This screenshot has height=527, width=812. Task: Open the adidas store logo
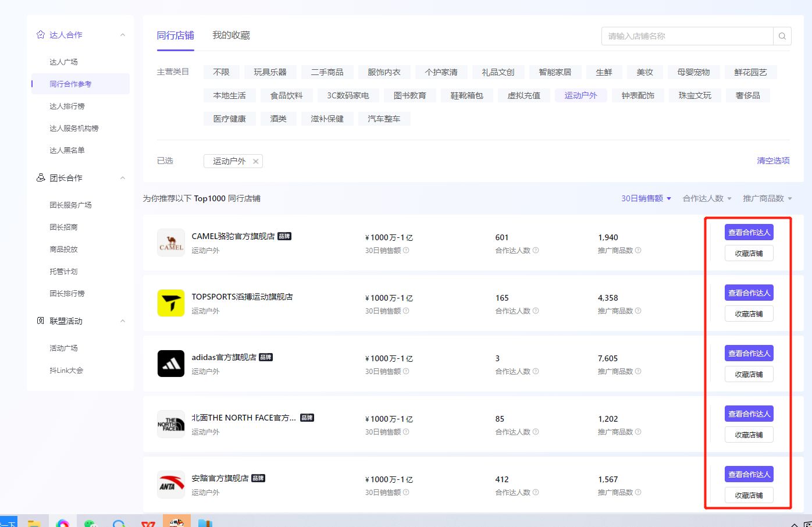pos(171,364)
